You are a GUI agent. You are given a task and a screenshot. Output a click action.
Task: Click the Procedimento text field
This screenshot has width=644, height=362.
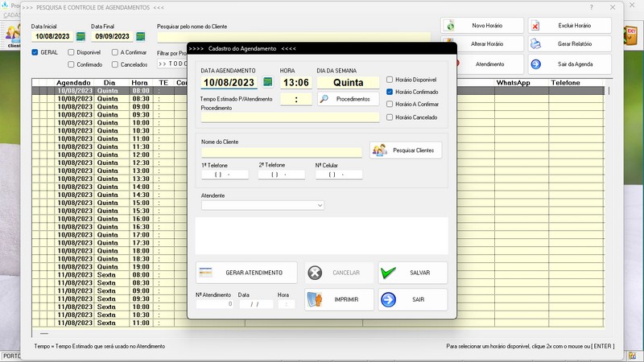290,117
